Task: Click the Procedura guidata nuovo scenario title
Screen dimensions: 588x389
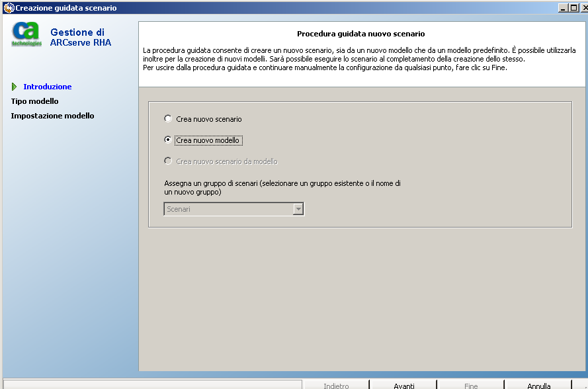Action: click(360, 34)
